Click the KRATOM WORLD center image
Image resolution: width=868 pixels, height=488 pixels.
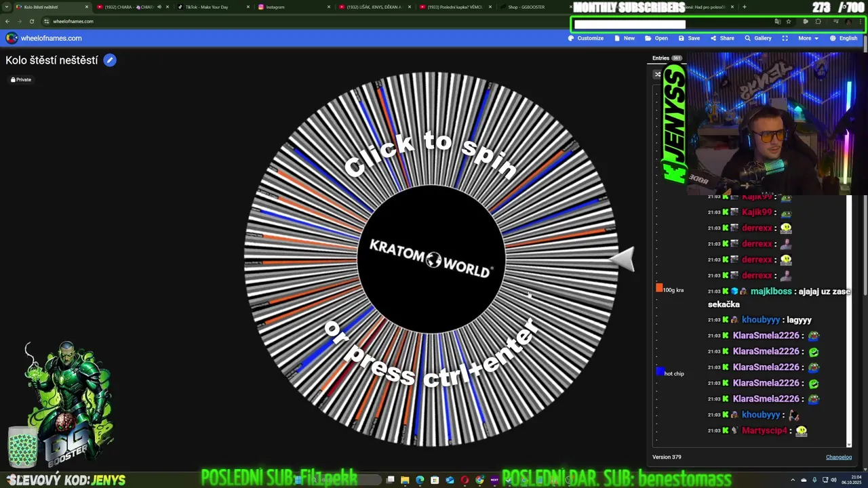431,259
